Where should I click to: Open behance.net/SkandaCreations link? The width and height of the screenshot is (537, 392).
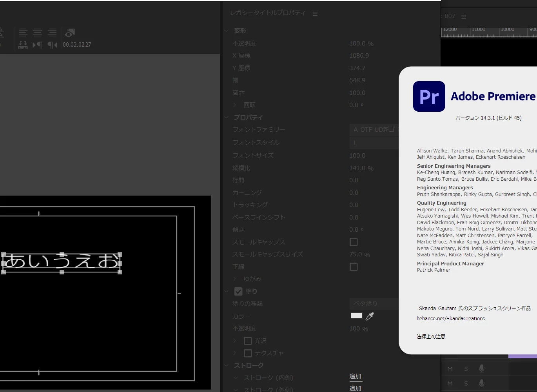coord(451,319)
